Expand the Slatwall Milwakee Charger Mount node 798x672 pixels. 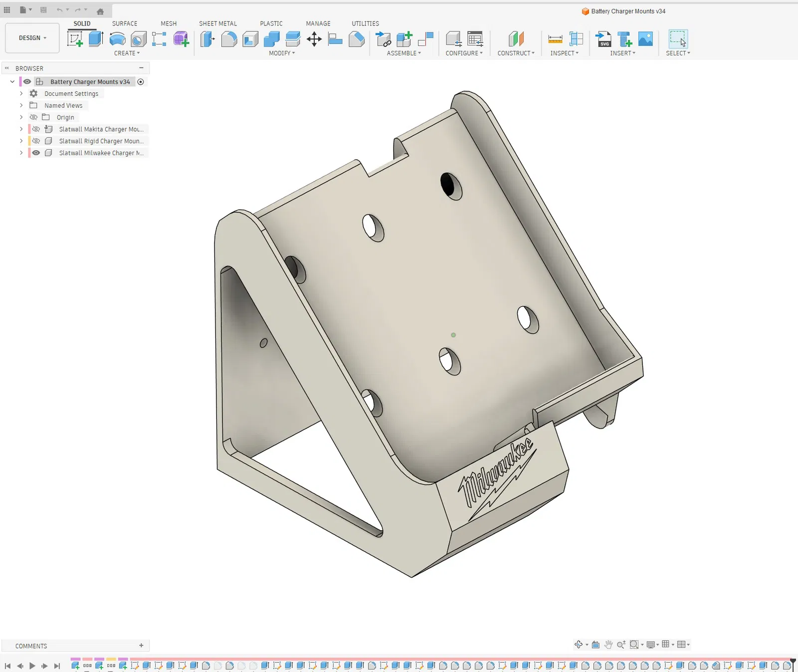click(x=21, y=153)
